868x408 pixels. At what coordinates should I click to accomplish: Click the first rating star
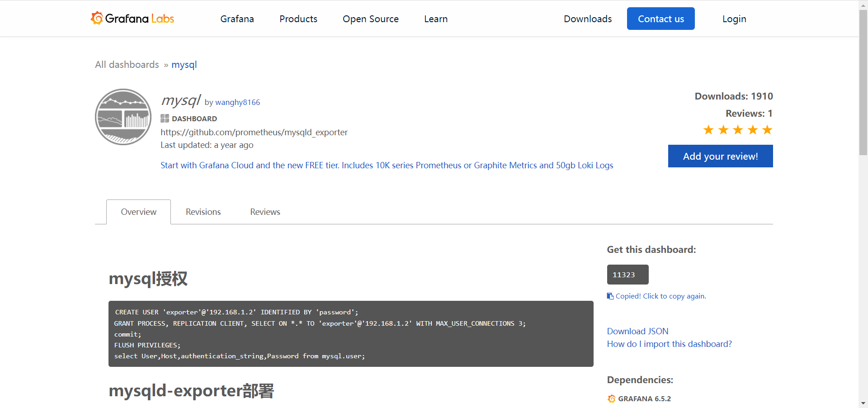click(x=708, y=130)
